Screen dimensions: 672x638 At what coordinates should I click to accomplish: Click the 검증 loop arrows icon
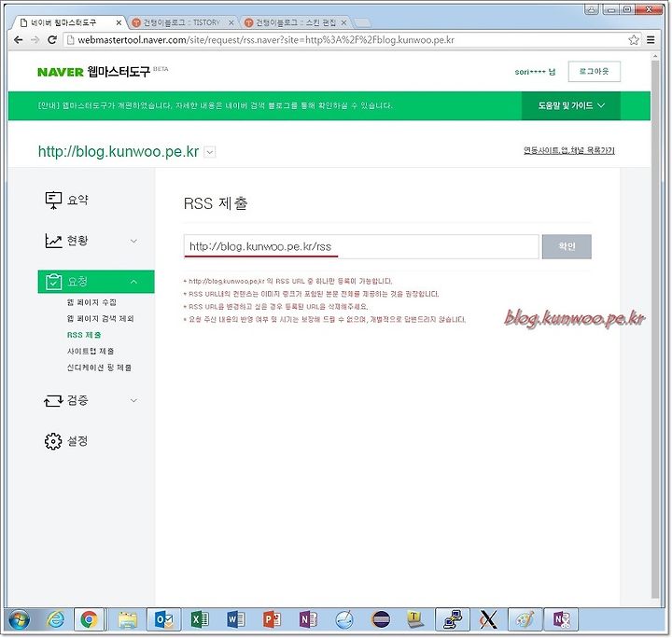click(53, 401)
